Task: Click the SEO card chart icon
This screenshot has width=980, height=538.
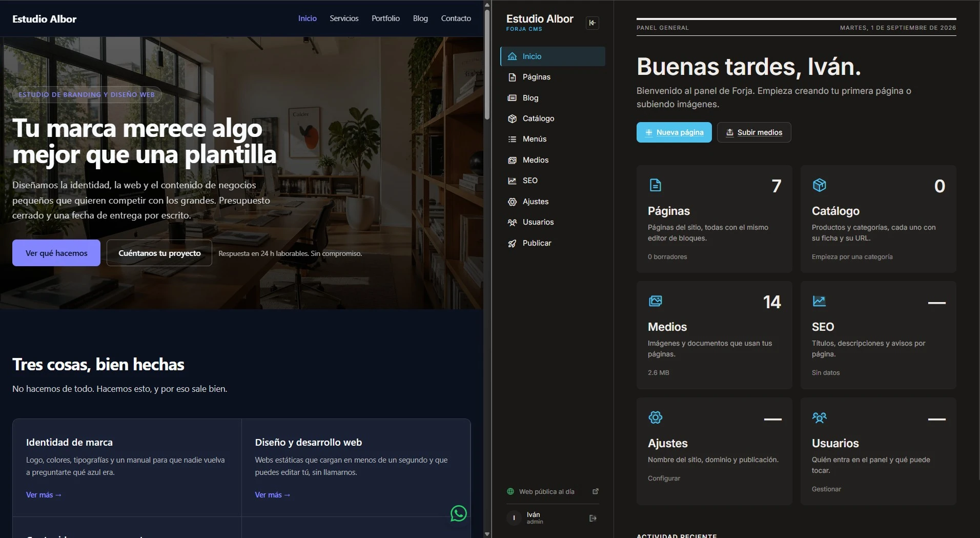Action: point(820,301)
